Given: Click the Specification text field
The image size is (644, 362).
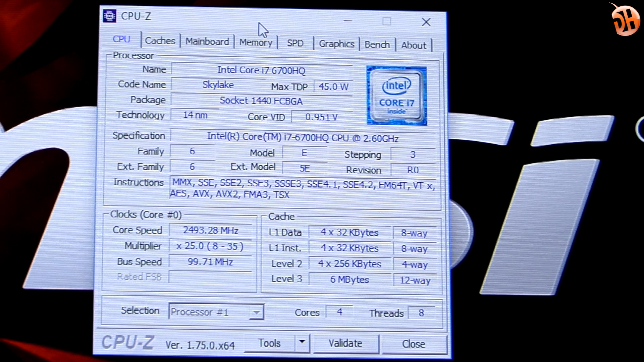Looking at the screenshot, I should (x=303, y=137).
